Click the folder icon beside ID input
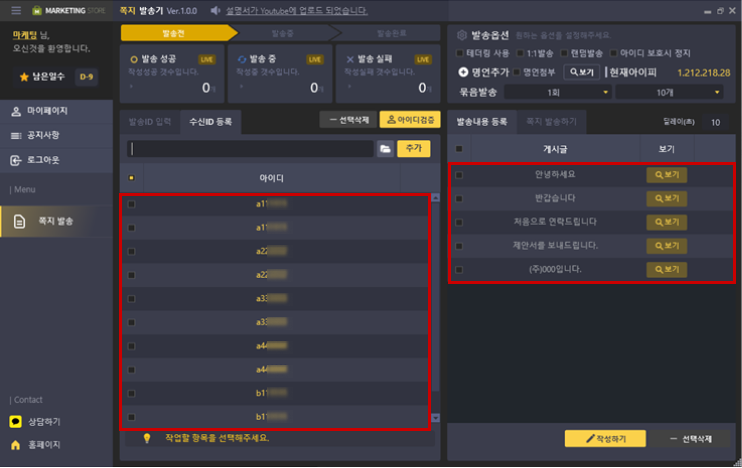Viewport: 742px width, 468px height. pos(385,149)
